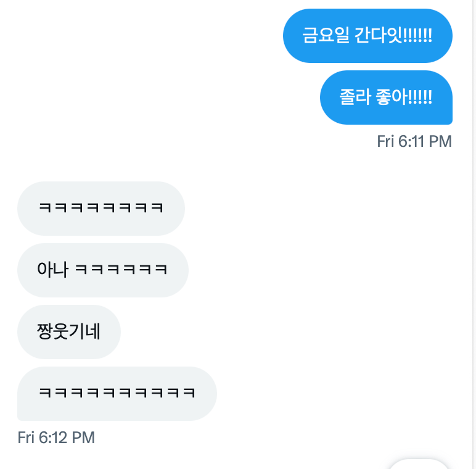Select the blue '졸라 좋아!!!!!!' message bubble

click(386, 98)
